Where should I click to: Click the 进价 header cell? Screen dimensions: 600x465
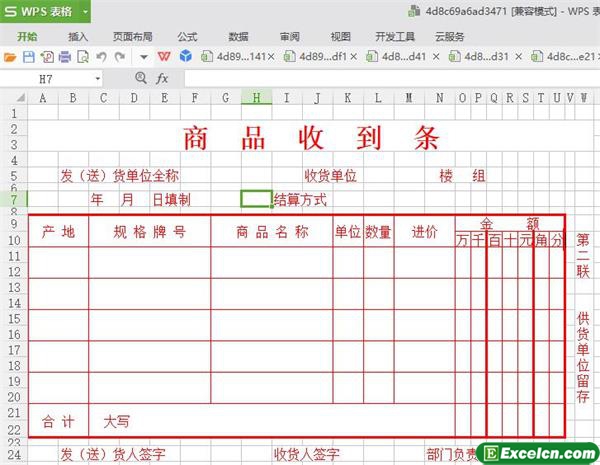pyautogui.click(x=424, y=232)
